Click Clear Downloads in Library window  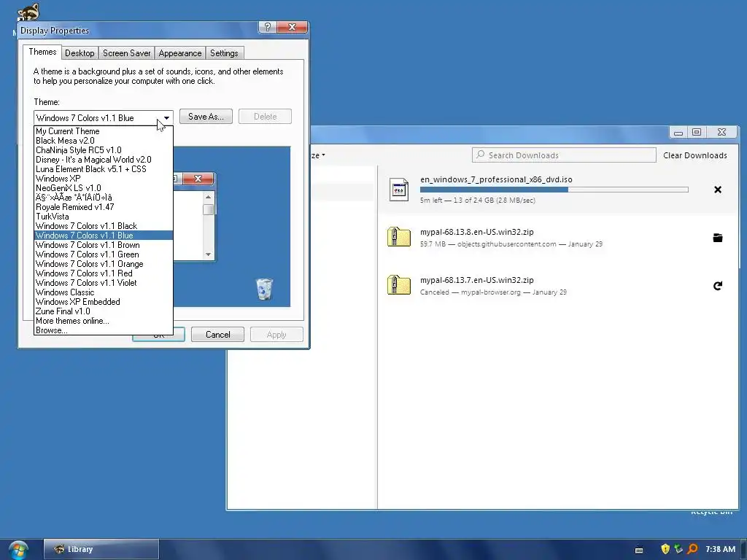pyautogui.click(x=694, y=155)
